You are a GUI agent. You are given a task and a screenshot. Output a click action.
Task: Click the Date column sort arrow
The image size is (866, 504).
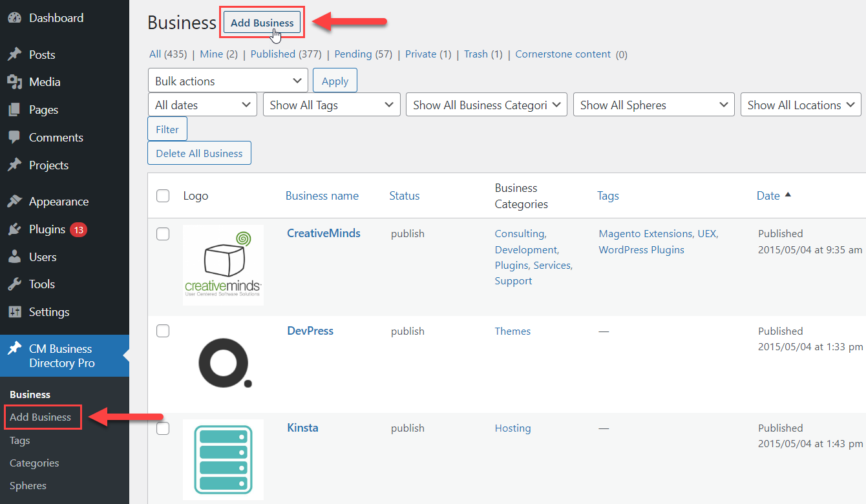coord(788,195)
